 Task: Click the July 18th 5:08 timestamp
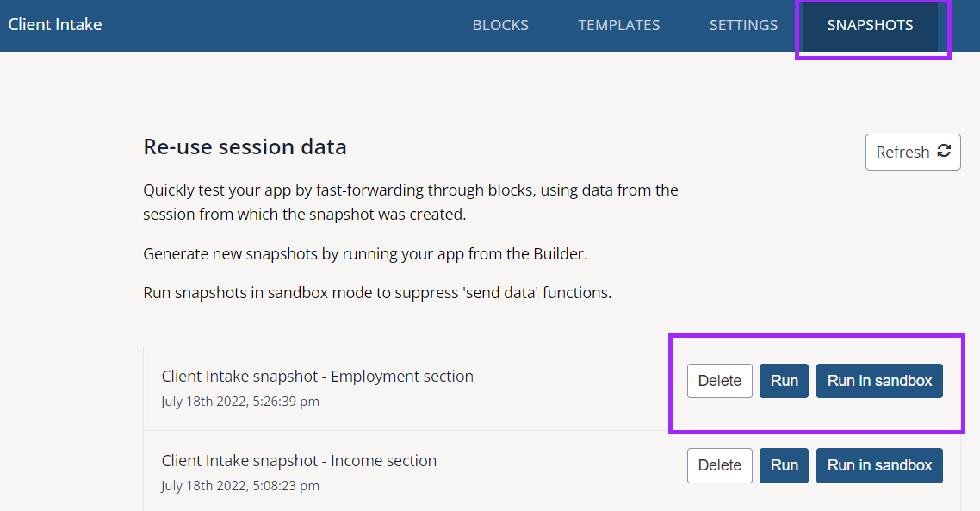click(240, 485)
